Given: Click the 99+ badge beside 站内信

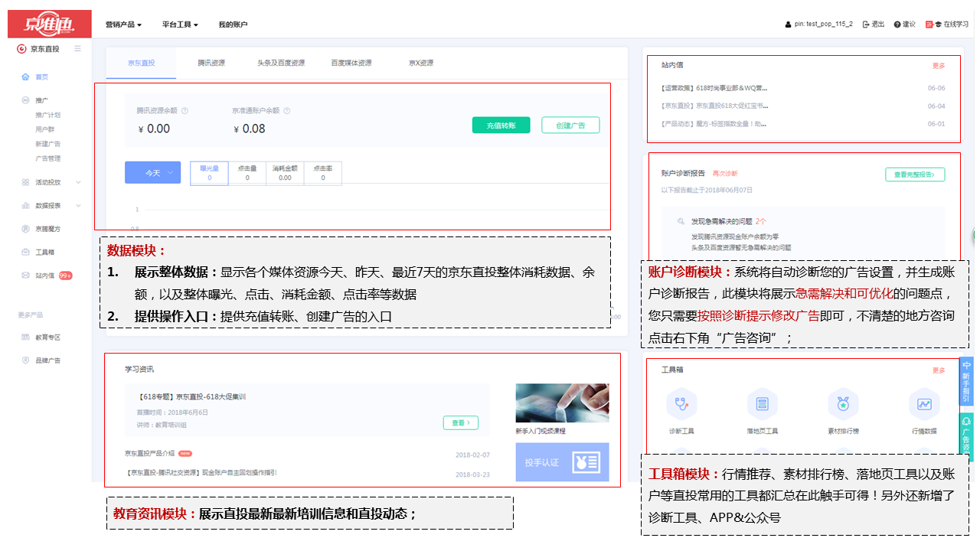Looking at the screenshot, I should click(x=65, y=275).
